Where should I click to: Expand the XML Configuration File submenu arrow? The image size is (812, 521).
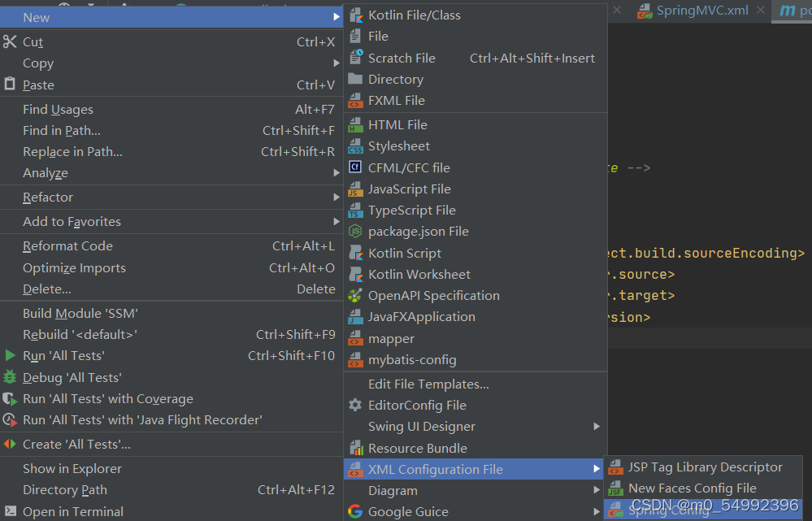click(x=597, y=469)
